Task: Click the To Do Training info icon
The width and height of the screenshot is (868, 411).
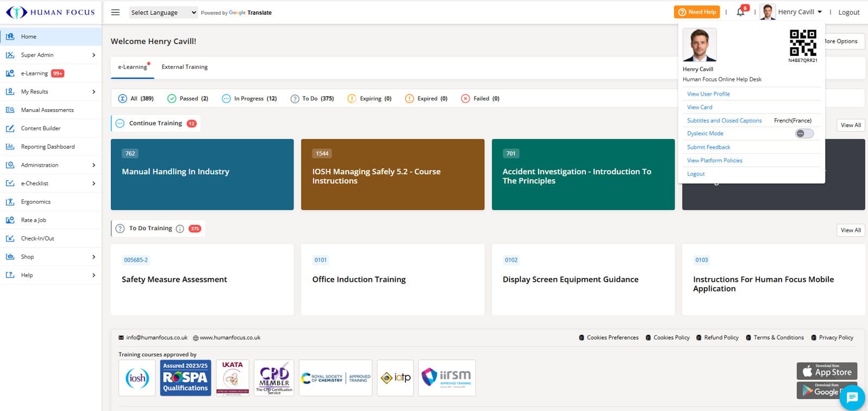Action: tap(180, 229)
